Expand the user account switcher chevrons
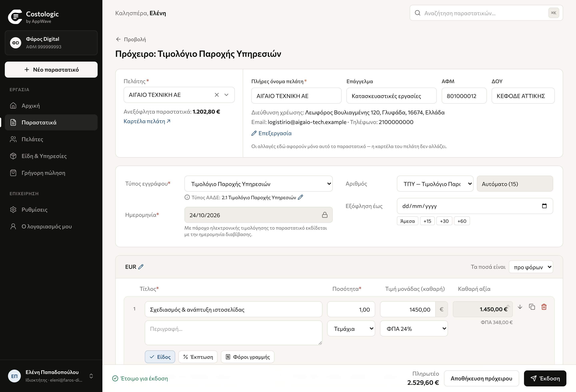 click(x=91, y=376)
